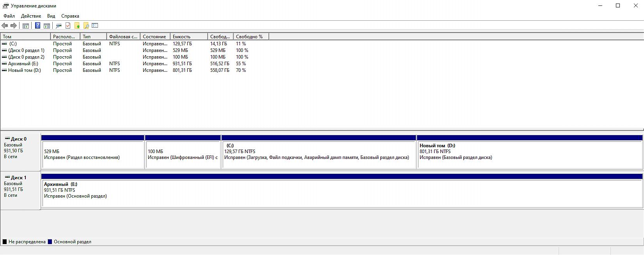Open the Вид menu
644x255 pixels.
coord(51,16)
